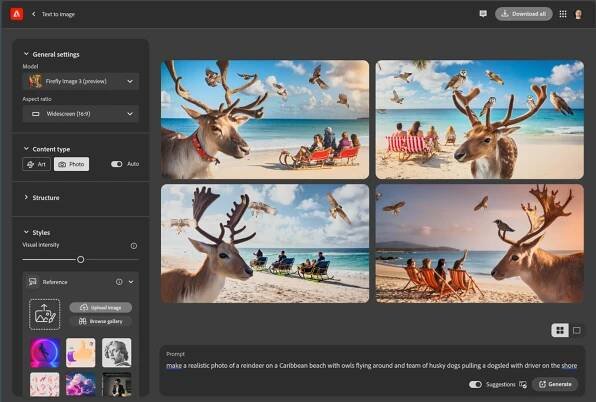
Task: Adjust the Visual intensity slider handle
Action: click(81, 260)
